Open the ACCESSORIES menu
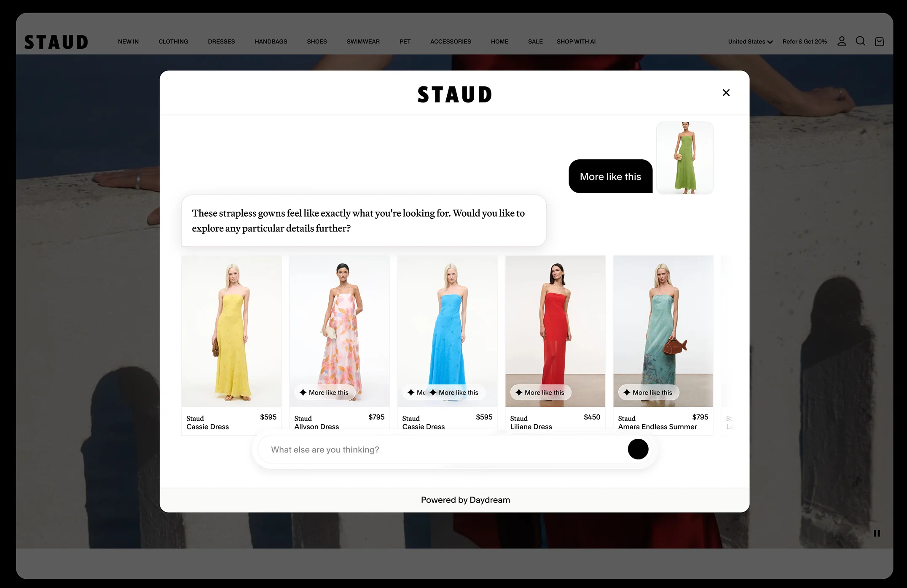907x588 pixels. click(x=451, y=42)
